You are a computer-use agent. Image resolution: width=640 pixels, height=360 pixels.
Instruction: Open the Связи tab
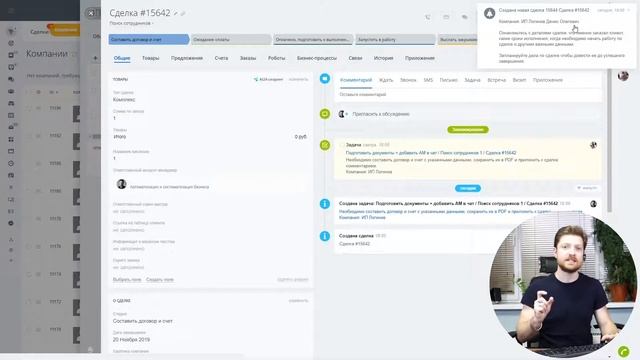pos(356,58)
